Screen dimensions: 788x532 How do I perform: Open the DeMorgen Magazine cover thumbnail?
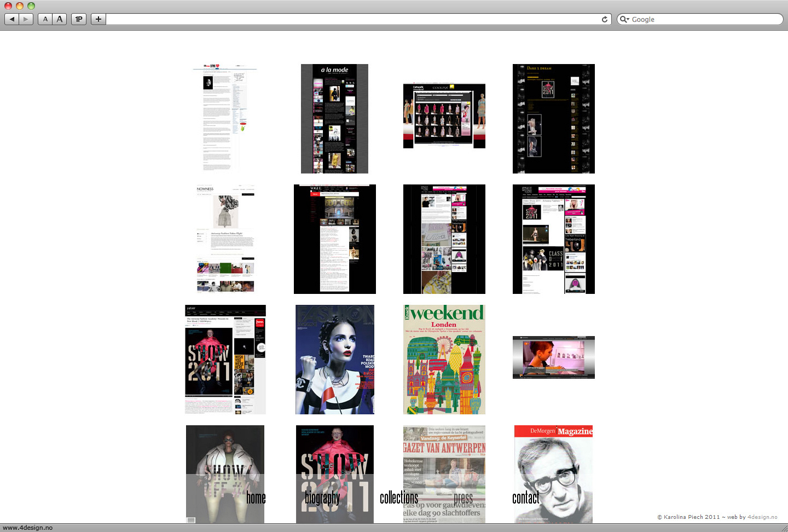(553, 474)
